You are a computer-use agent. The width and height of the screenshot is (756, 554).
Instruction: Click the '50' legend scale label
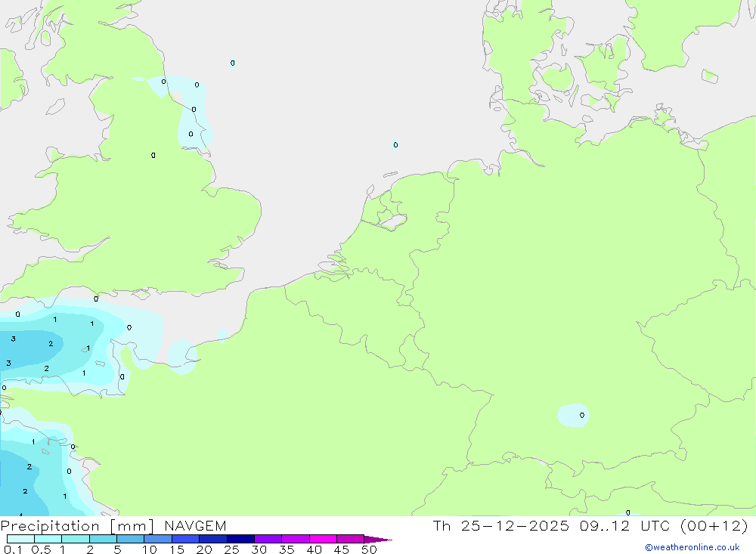click(x=369, y=549)
